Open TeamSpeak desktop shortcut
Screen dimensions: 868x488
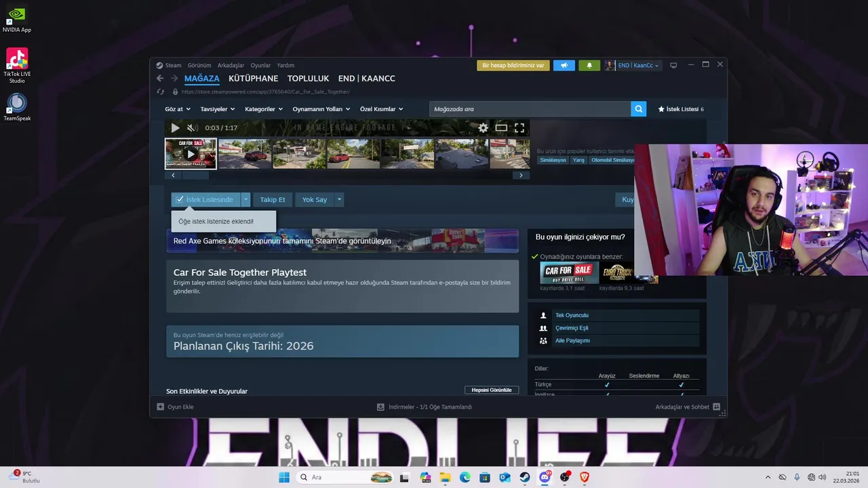17,107
